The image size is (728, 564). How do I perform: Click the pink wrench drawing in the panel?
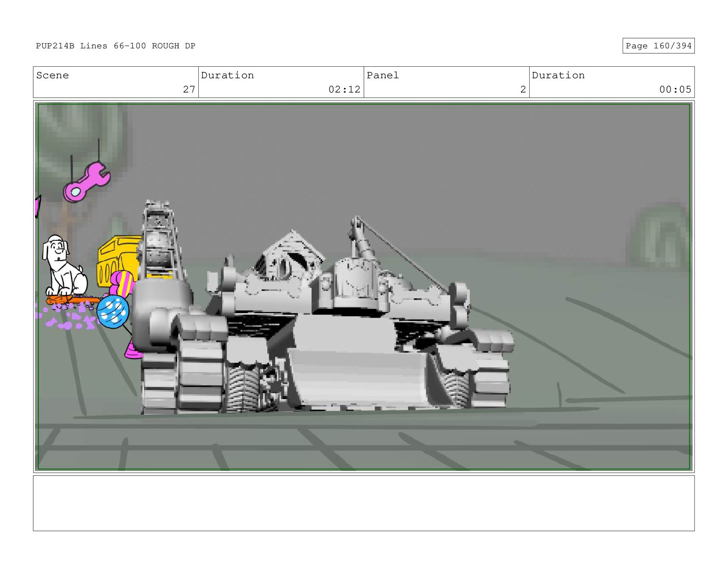[87, 182]
